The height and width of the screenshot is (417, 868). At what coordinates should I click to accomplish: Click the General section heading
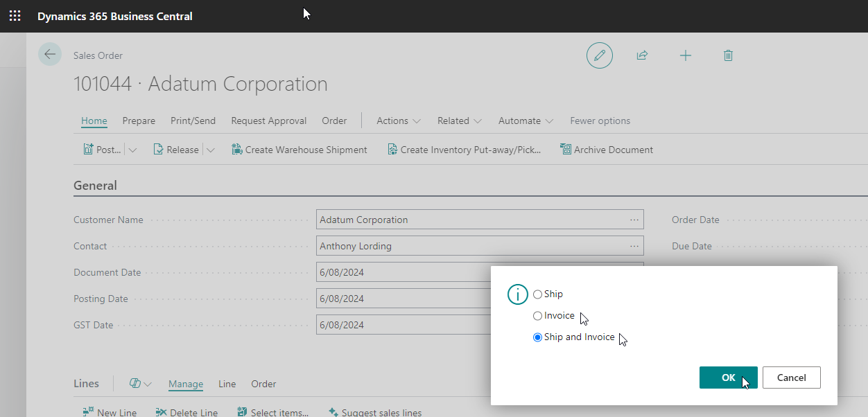coord(95,186)
